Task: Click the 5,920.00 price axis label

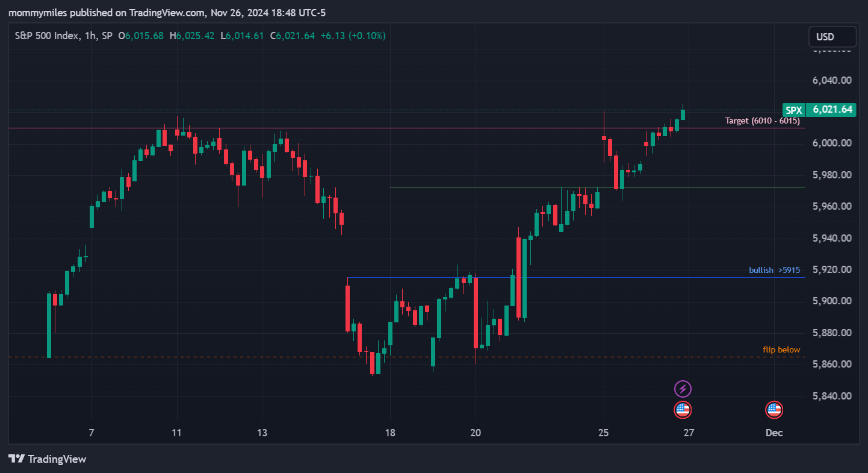Action: point(832,269)
